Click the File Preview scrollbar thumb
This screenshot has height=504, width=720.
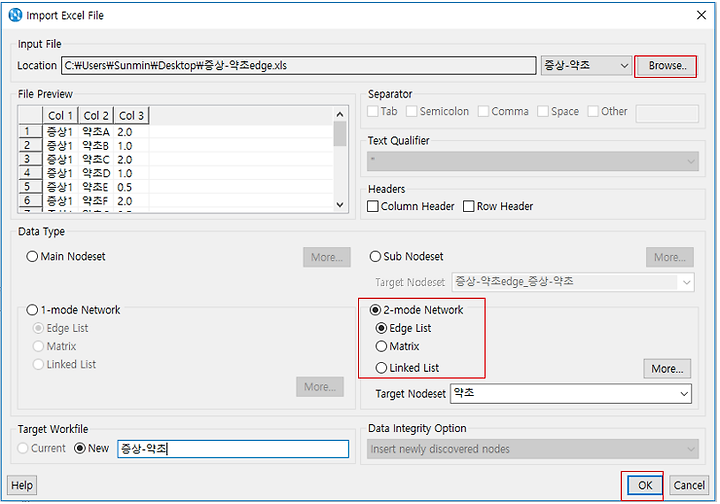pos(340,134)
